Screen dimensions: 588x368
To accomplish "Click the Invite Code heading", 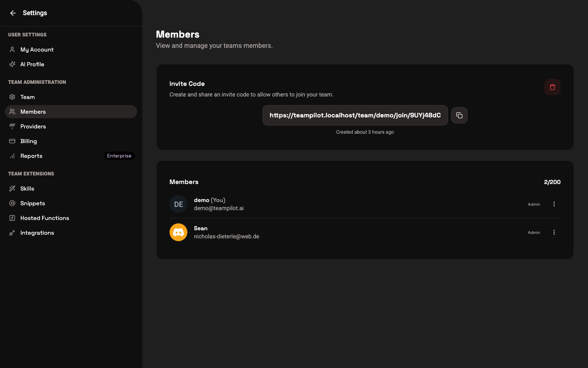I will (x=187, y=83).
